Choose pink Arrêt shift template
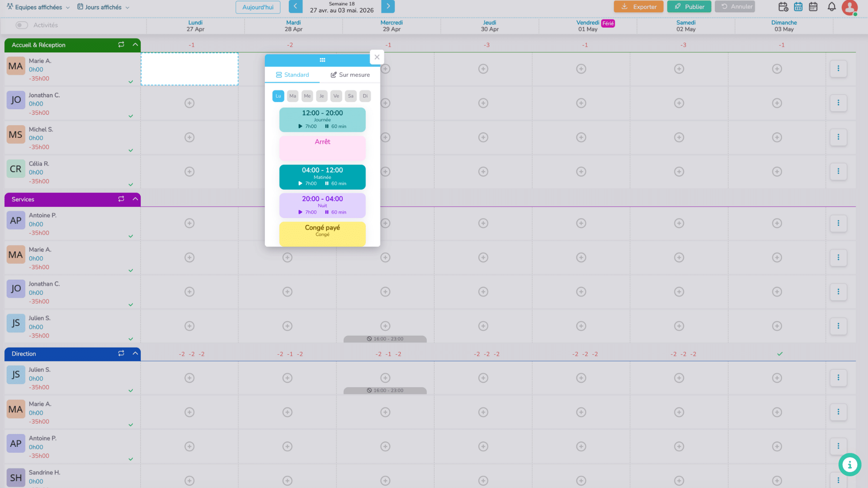Image resolution: width=868 pixels, height=488 pixels. (322, 148)
